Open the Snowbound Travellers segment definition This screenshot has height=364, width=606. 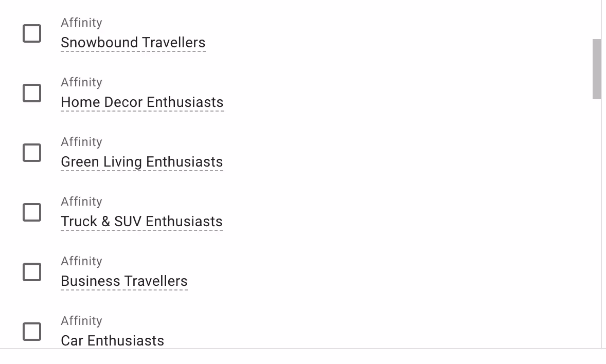tap(133, 43)
